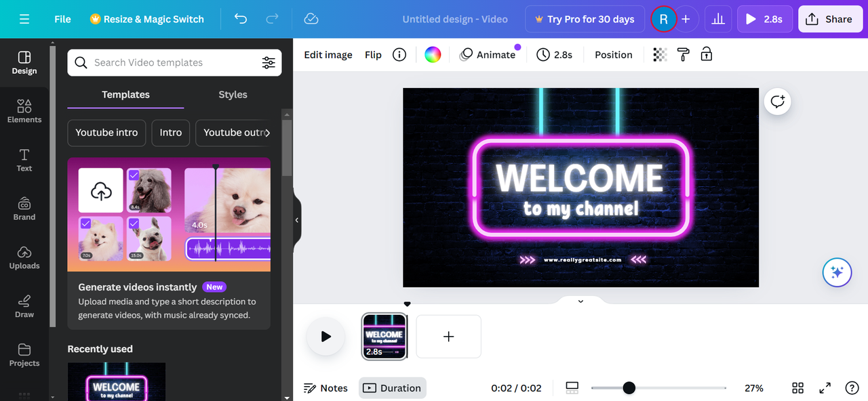Open the hamburger main menu
Image resolution: width=868 pixels, height=401 pixels.
tap(24, 19)
